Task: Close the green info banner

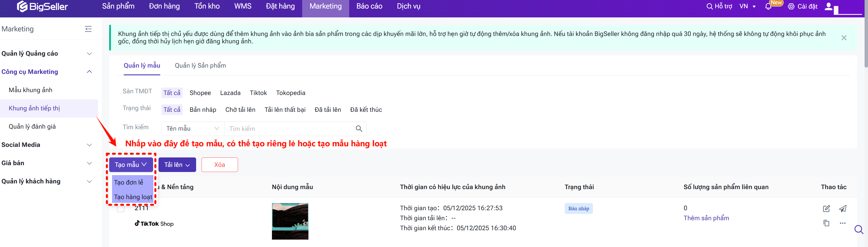Action: [x=844, y=38]
